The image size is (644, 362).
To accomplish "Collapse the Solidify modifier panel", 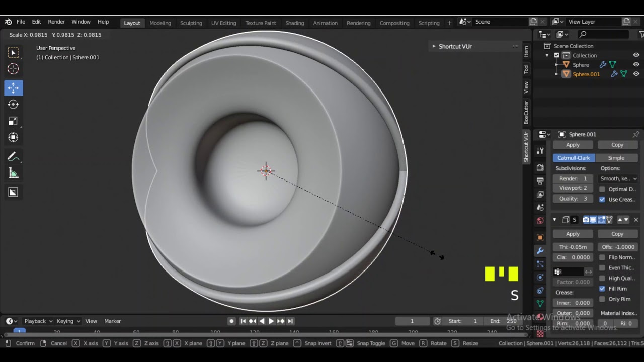I will tap(554, 220).
